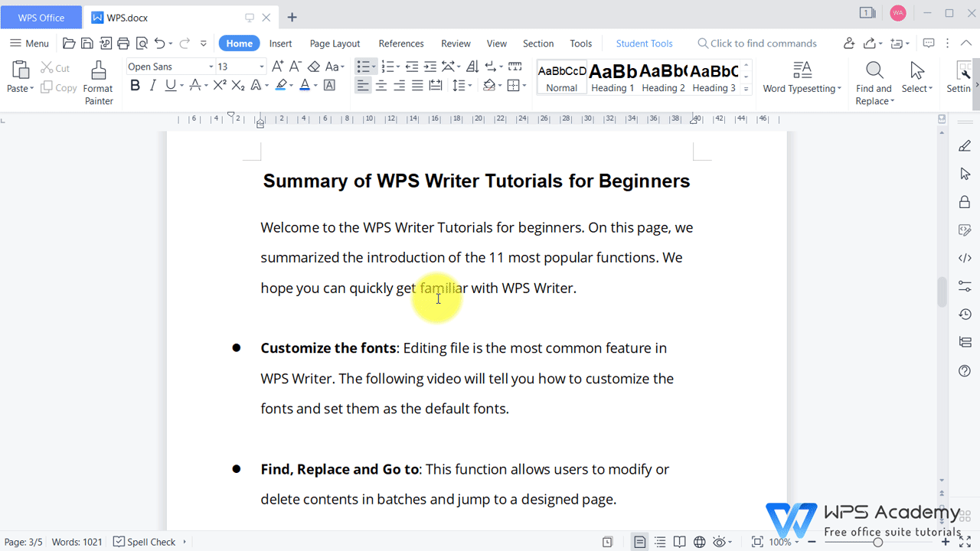Expand bullet list style dropdown arrow
This screenshot has width=980, height=551.
tap(374, 67)
